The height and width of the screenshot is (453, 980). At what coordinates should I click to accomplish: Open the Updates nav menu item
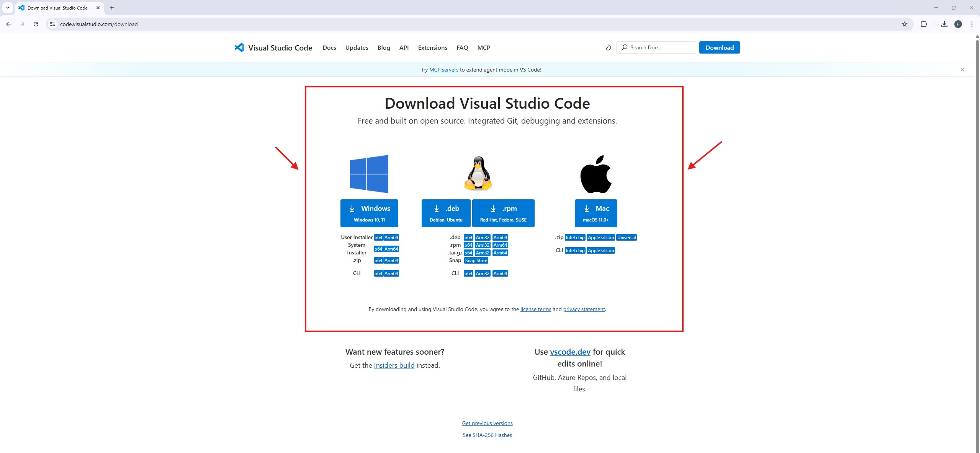(357, 47)
